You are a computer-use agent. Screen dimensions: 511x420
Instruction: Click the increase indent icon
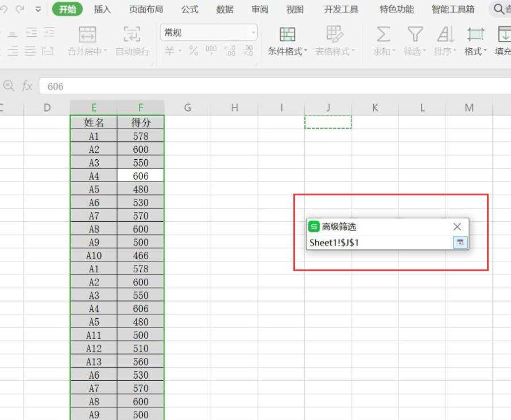[49, 33]
